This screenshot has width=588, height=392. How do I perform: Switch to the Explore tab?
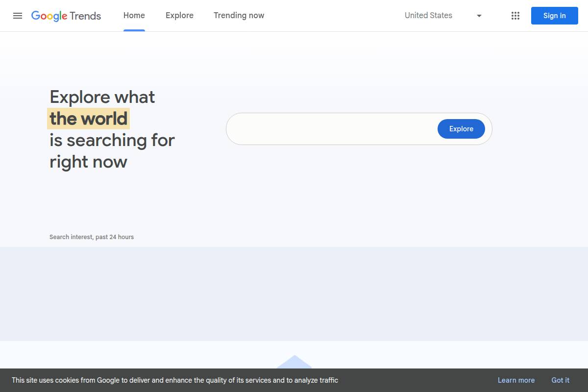tap(179, 15)
